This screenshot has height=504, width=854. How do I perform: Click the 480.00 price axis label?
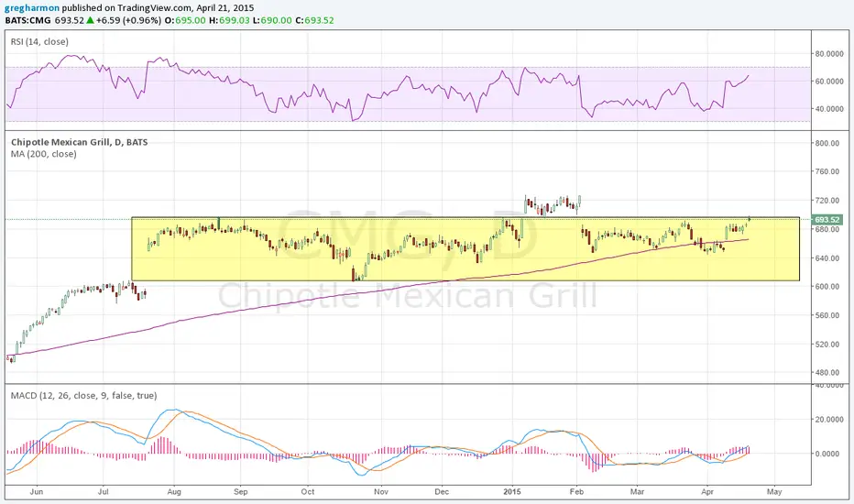pyautogui.click(x=827, y=373)
